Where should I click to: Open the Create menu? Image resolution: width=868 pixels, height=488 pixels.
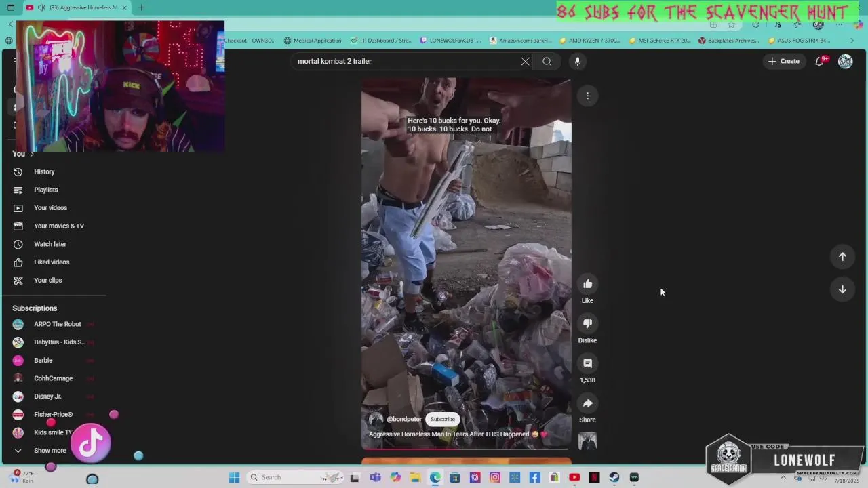pos(784,61)
